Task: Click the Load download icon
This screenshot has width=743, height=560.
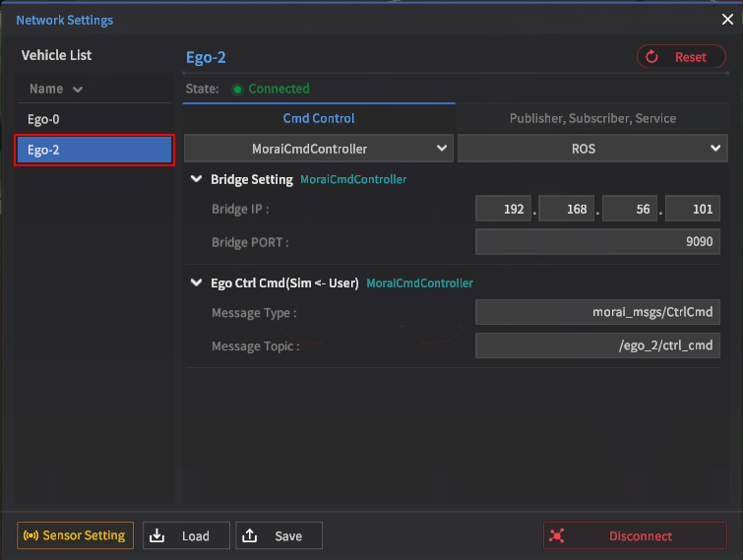Action: click(157, 535)
